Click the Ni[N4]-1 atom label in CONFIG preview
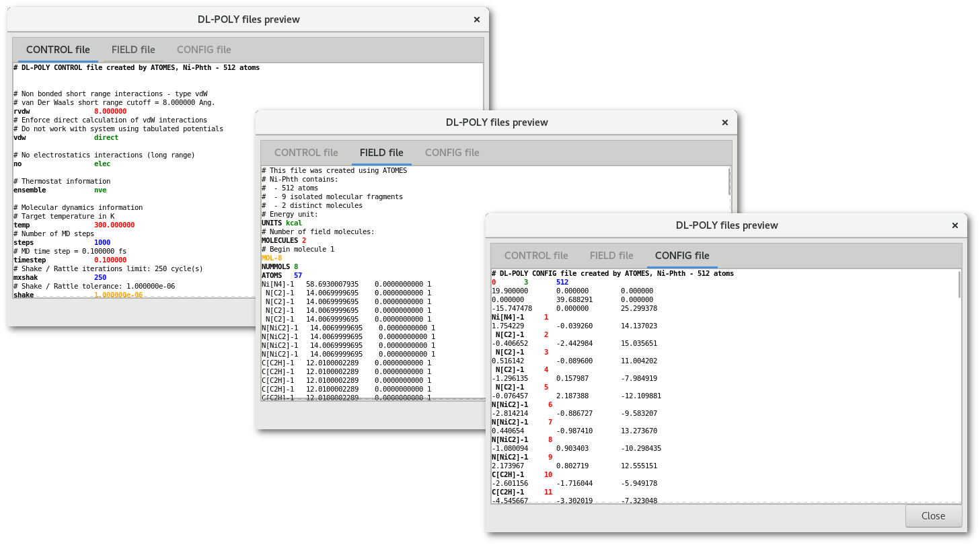The height and width of the screenshot is (545, 980). [x=508, y=317]
